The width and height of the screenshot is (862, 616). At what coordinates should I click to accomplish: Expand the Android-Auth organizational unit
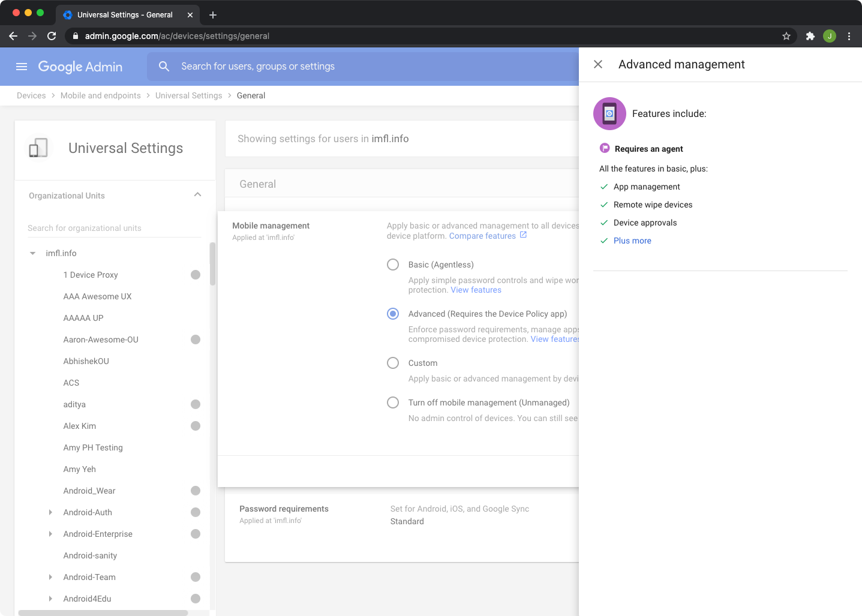click(50, 512)
